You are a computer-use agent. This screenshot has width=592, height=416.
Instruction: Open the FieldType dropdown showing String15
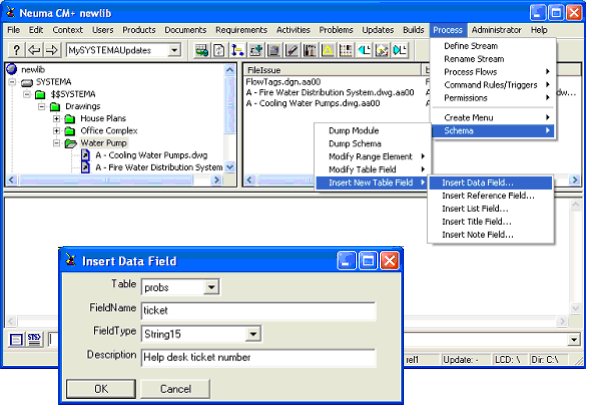pos(253,334)
